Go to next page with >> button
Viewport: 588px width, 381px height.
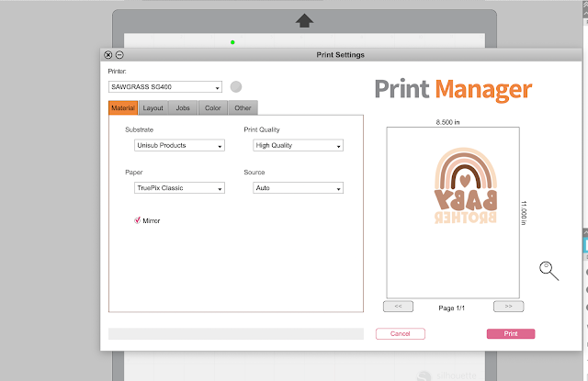508,307
